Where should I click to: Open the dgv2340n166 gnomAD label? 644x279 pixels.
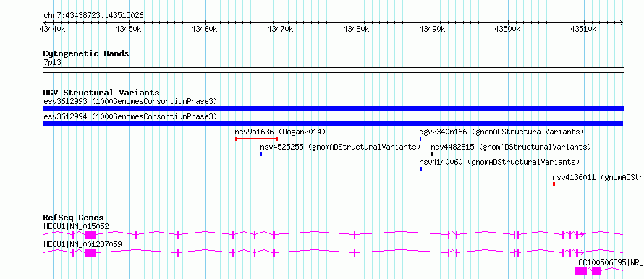click(x=501, y=132)
